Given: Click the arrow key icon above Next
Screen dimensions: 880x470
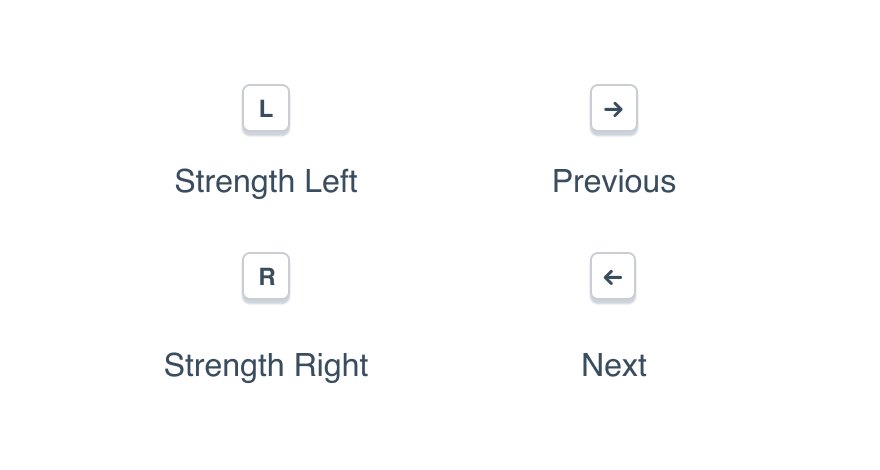Looking at the screenshot, I should click(x=614, y=277).
